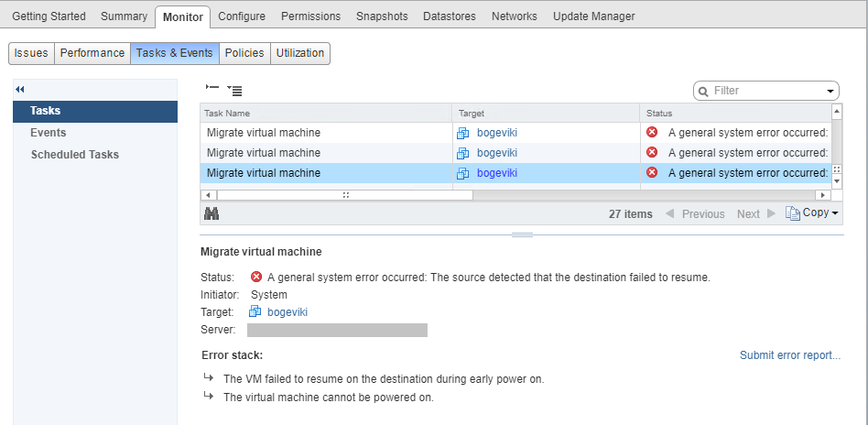Switch to the Configure tab
Viewport: 868px width, 425px height.
coord(242,16)
